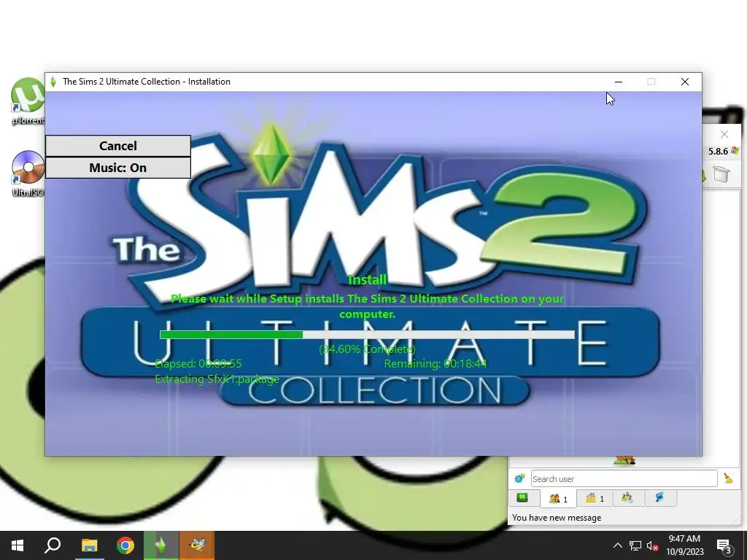
Task: Click the "You have new message" status text
Action: [x=557, y=518]
